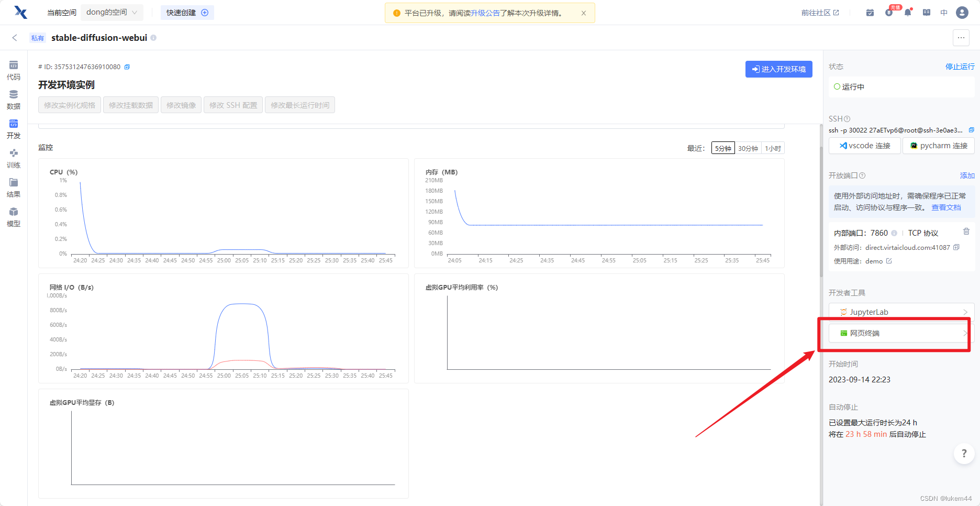Switch language using the 中 icon

pos(944,13)
